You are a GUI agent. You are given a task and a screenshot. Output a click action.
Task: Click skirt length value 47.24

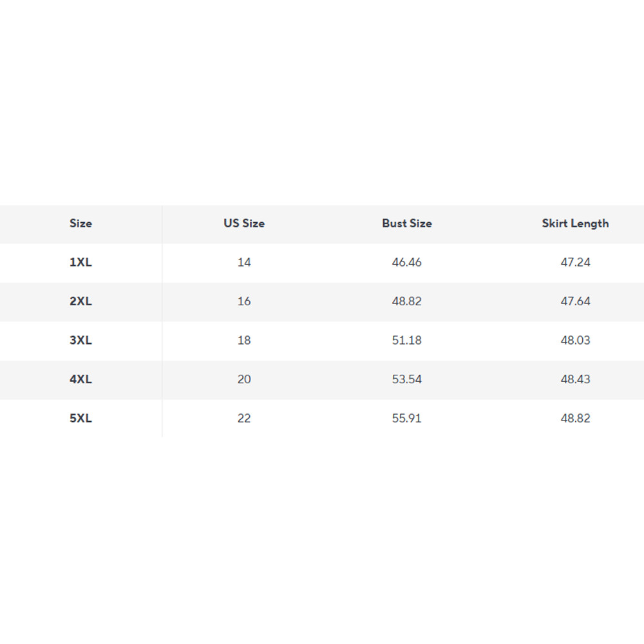575,262
